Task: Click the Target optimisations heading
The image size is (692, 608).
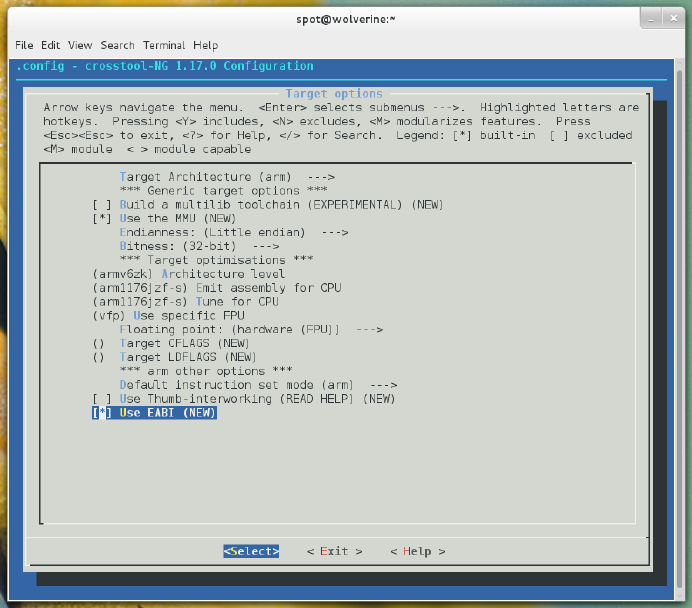Action: 216,260
